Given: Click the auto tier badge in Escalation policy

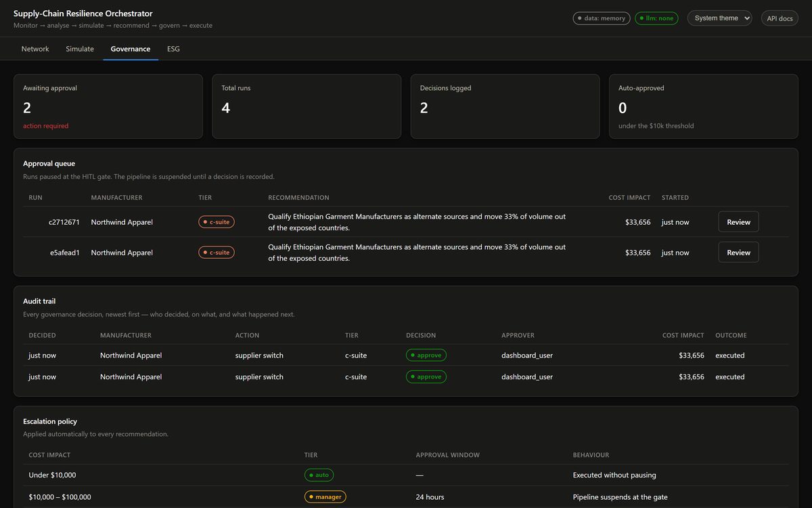Looking at the screenshot, I should tap(319, 475).
